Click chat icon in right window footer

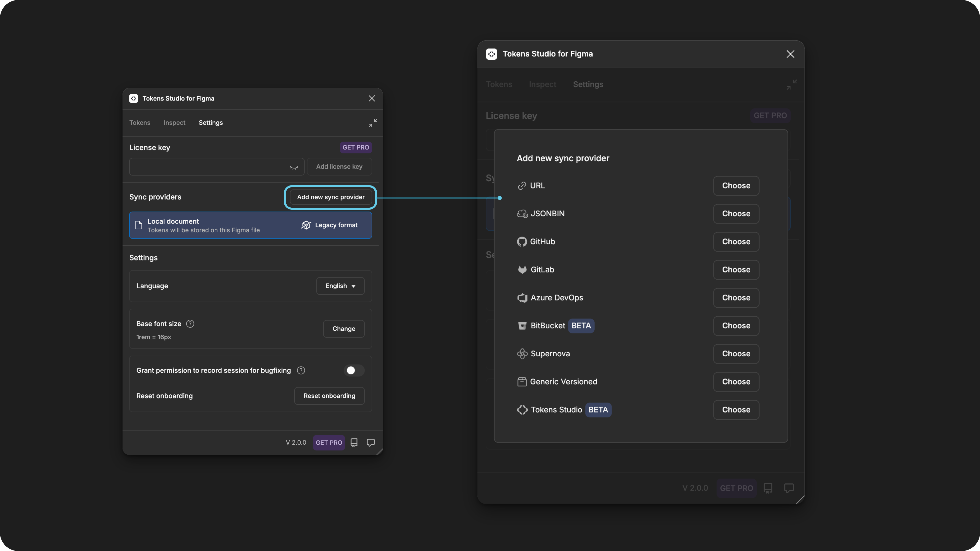click(789, 488)
